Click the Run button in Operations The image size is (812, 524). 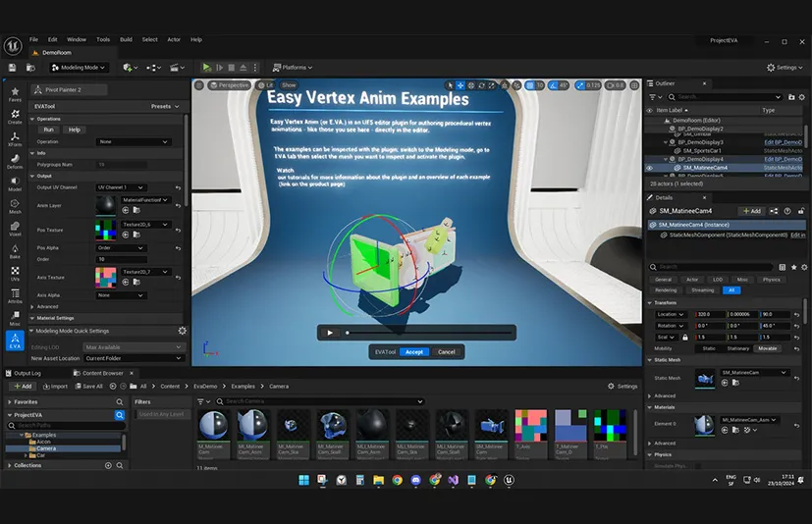(x=49, y=130)
